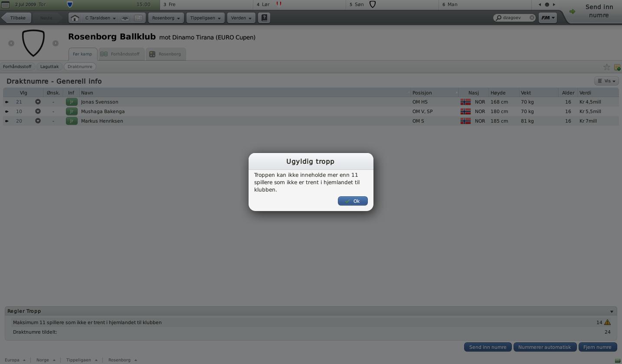Viewport: 622px width, 364px height.
Task: Move the date bar forward with right arrow
Action: pyautogui.click(x=554, y=4)
